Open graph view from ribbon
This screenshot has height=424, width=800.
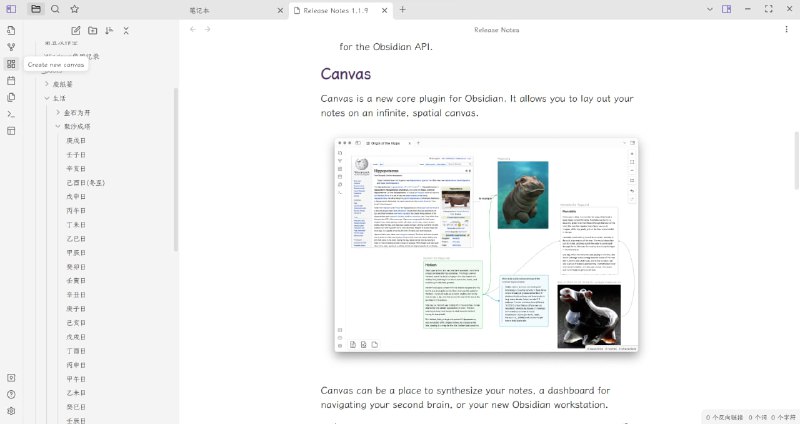[11, 47]
